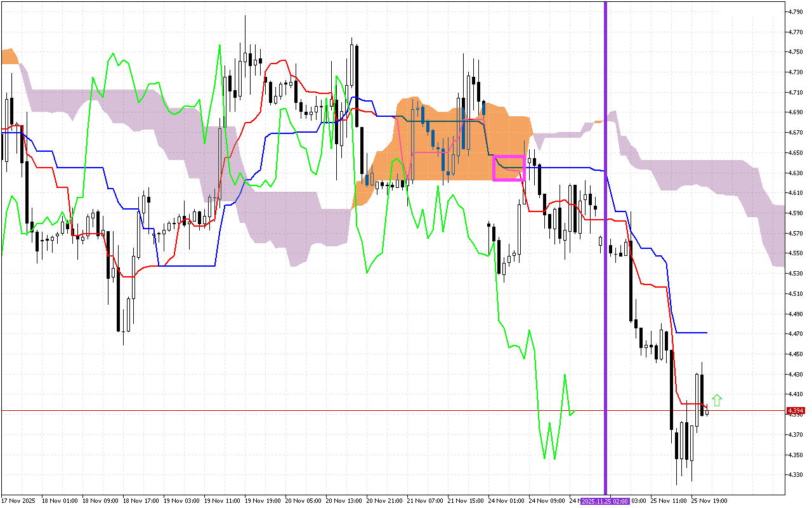
Task: Click the 4.330 price axis label
Action: click(x=796, y=475)
